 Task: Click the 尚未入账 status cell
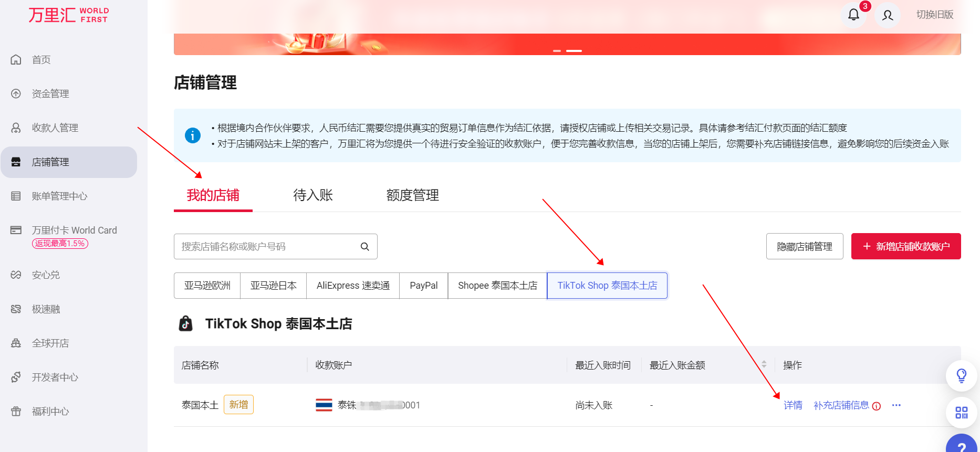tap(594, 405)
